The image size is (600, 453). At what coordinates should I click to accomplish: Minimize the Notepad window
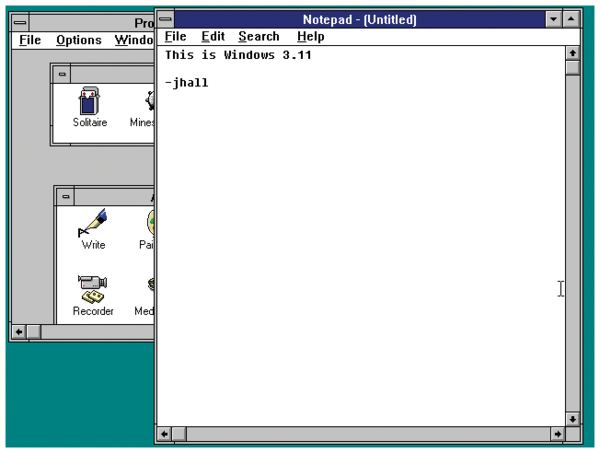[x=553, y=19]
